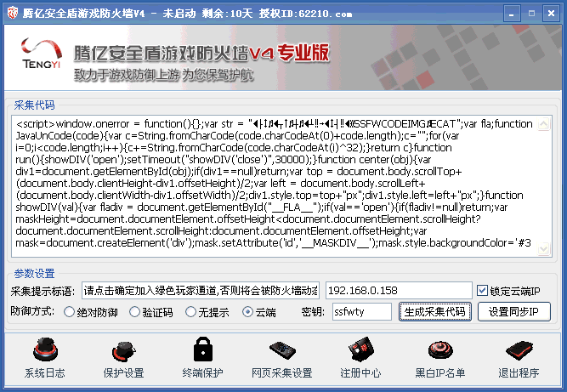Toggle the 锁定云端IP checkbox

(482, 291)
